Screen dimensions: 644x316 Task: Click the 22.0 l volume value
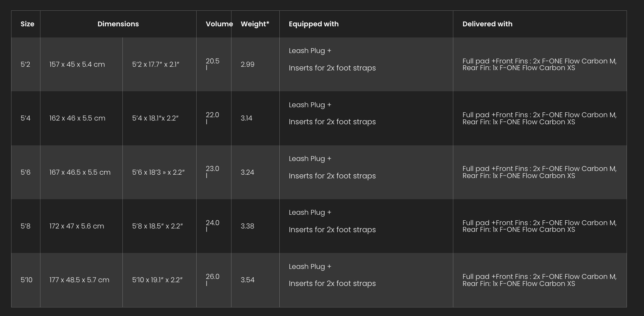pyautogui.click(x=213, y=118)
